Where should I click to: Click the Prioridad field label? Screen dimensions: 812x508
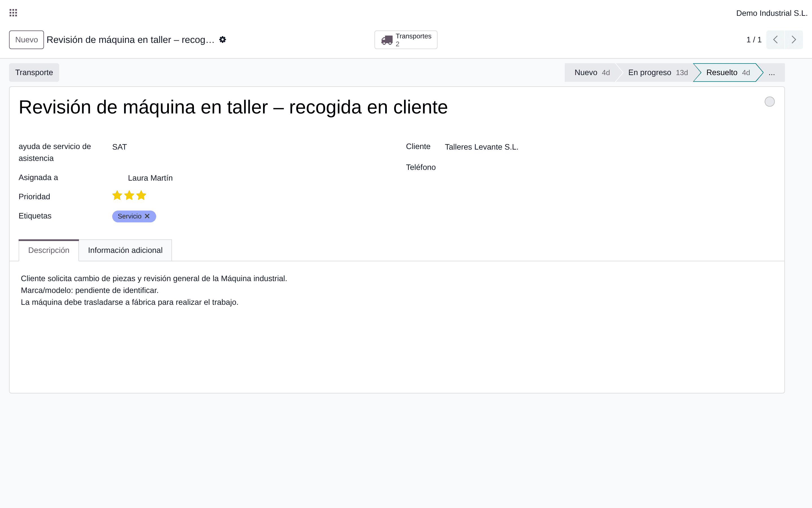point(34,197)
